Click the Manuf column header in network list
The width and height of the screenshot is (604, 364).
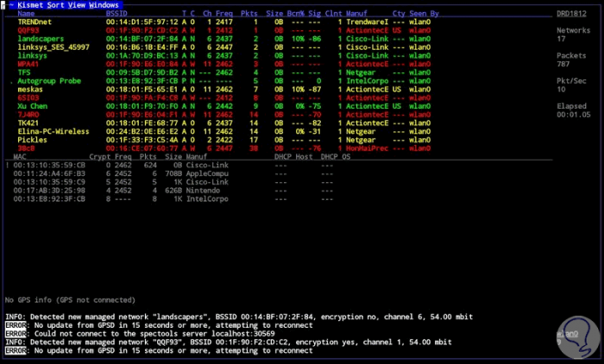click(356, 14)
